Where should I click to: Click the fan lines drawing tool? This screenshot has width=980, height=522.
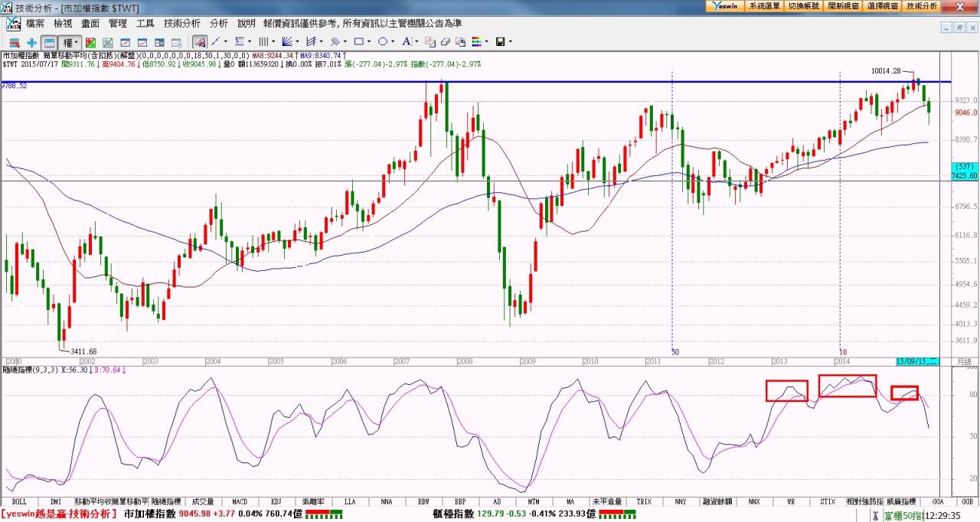click(x=288, y=41)
